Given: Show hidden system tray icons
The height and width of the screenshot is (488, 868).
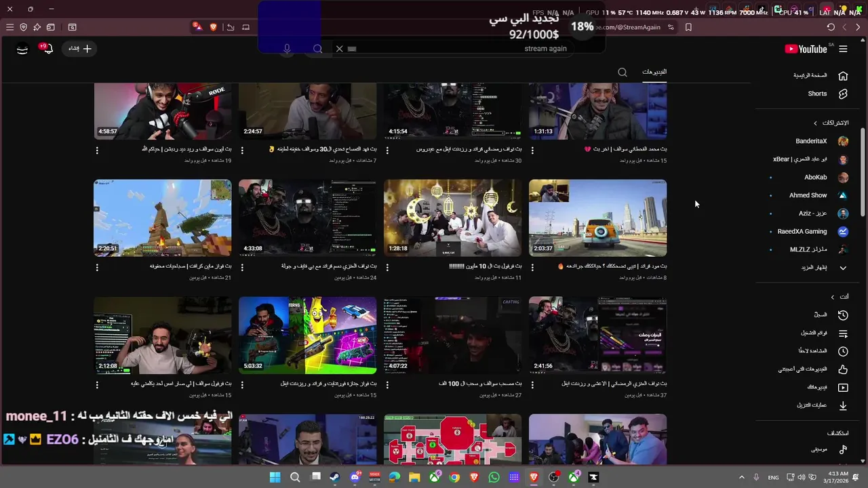Looking at the screenshot, I should tap(741, 477).
